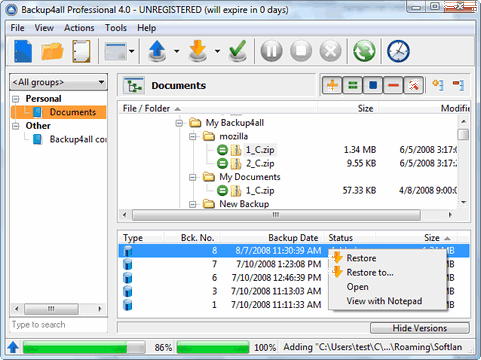Select 2_C.zip file
Image resolution: width=481 pixels, height=360 pixels.
[260, 163]
